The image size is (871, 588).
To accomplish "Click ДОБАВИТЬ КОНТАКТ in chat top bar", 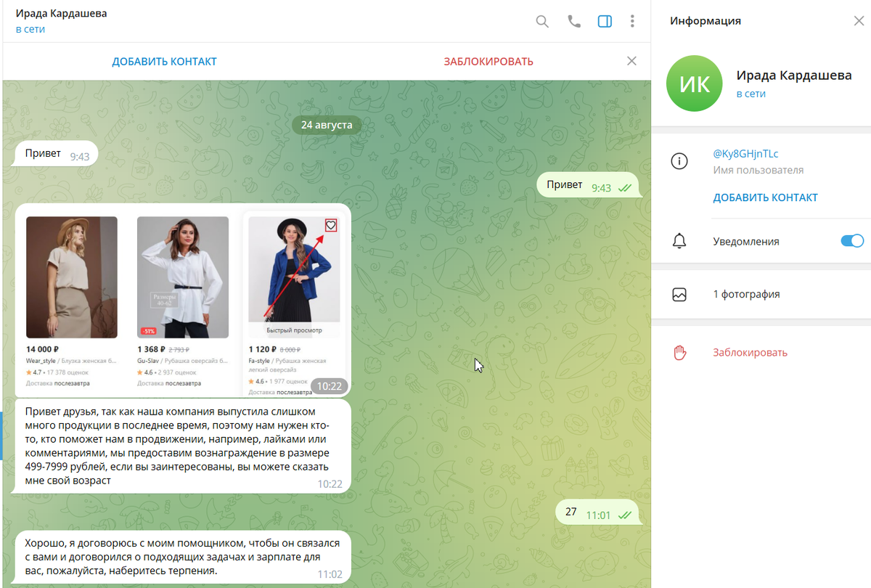I will [164, 62].
